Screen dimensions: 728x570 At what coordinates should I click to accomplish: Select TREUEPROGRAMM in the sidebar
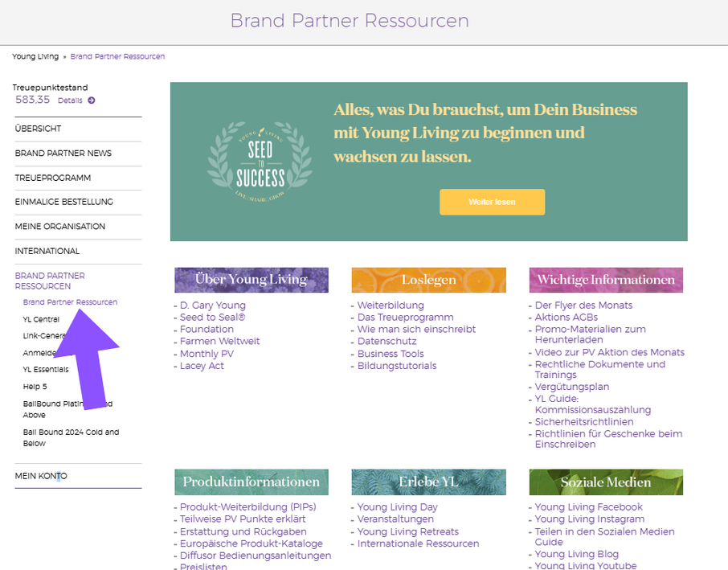coord(53,178)
